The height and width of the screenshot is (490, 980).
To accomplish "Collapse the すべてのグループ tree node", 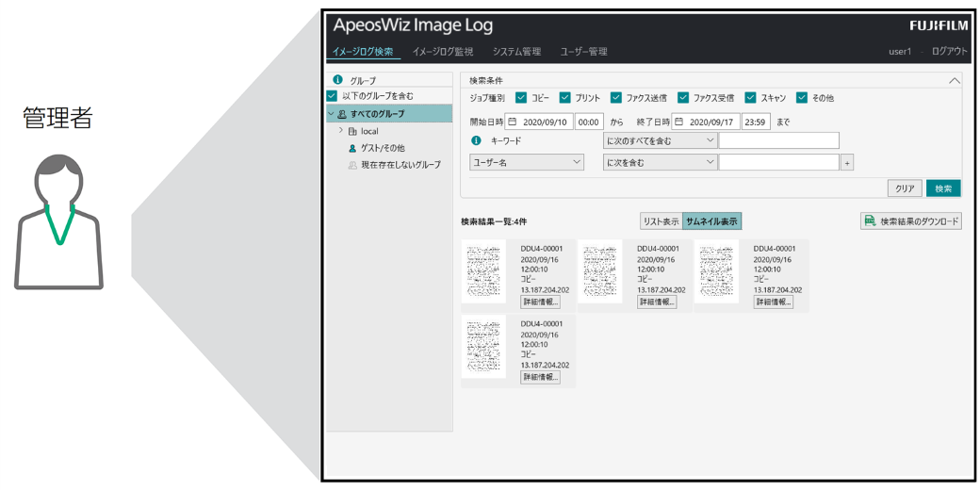I will point(331,114).
